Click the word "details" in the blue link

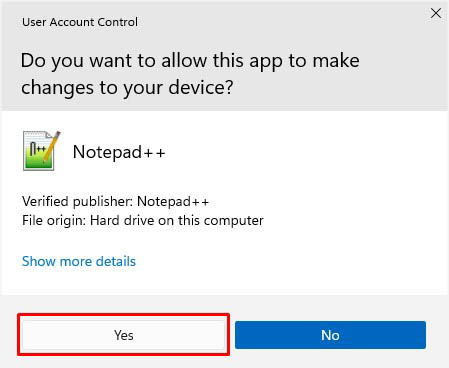point(116,261)
